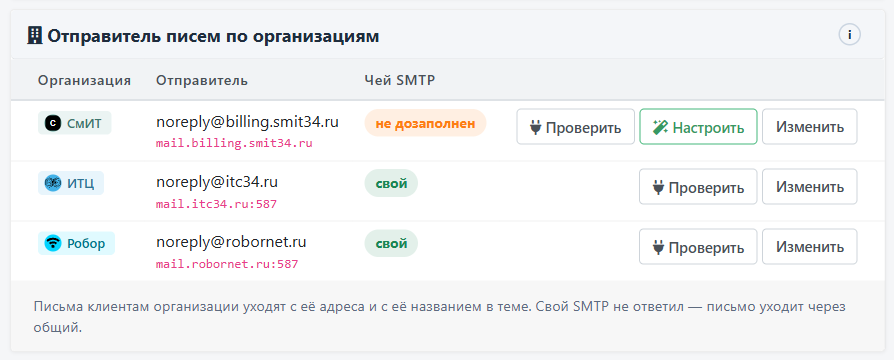Viewport: 894px width, 360px height.
Task: Click the plug icon in the ИТЦ row
Action: [658, 187]
